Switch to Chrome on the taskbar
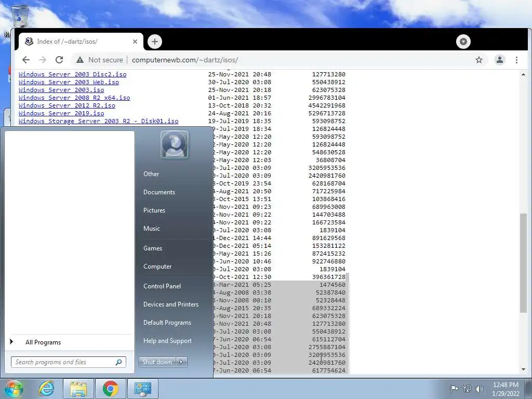 [x=110, y=389]
